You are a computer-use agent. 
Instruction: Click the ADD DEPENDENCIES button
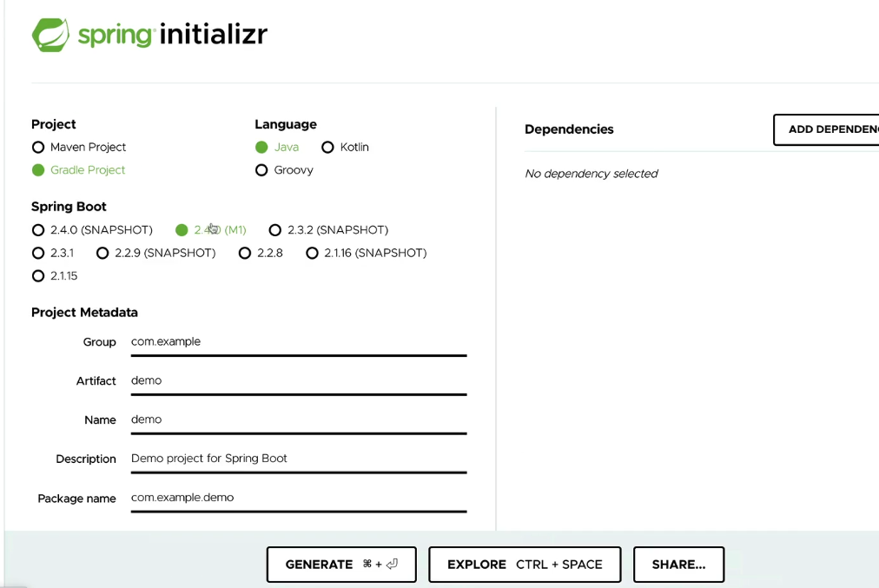coord(826,129)
